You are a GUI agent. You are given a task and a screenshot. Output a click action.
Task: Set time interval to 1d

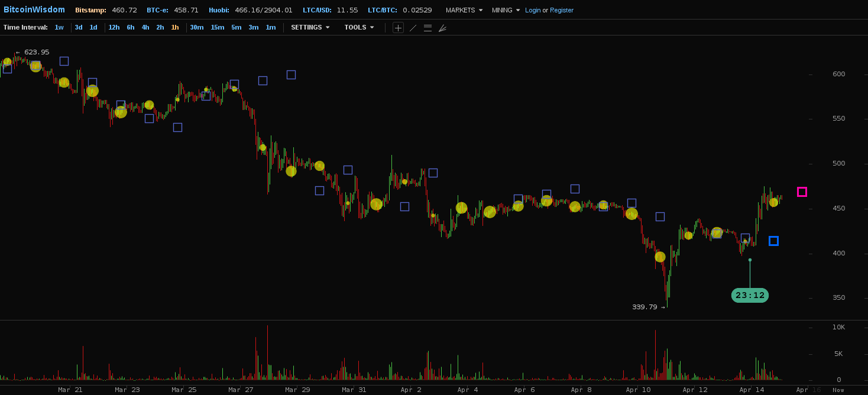(93, 27)
